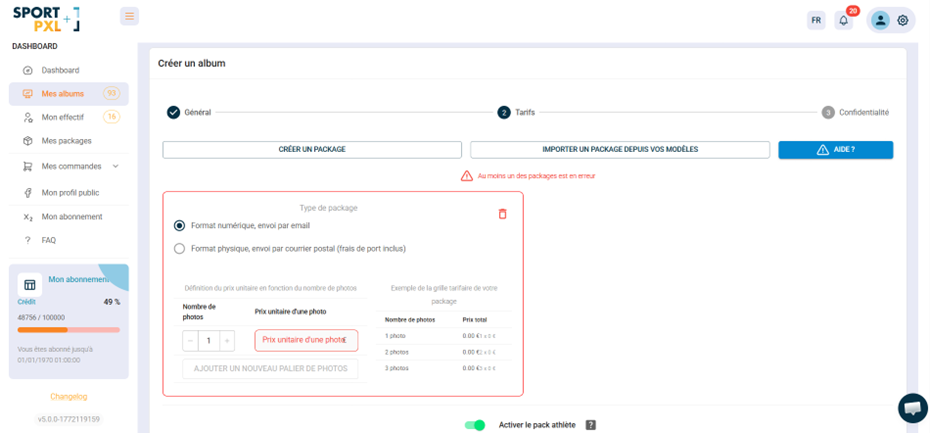Open the live chat bubble
The image size is (930, 433).
click(x=912, y=408)
